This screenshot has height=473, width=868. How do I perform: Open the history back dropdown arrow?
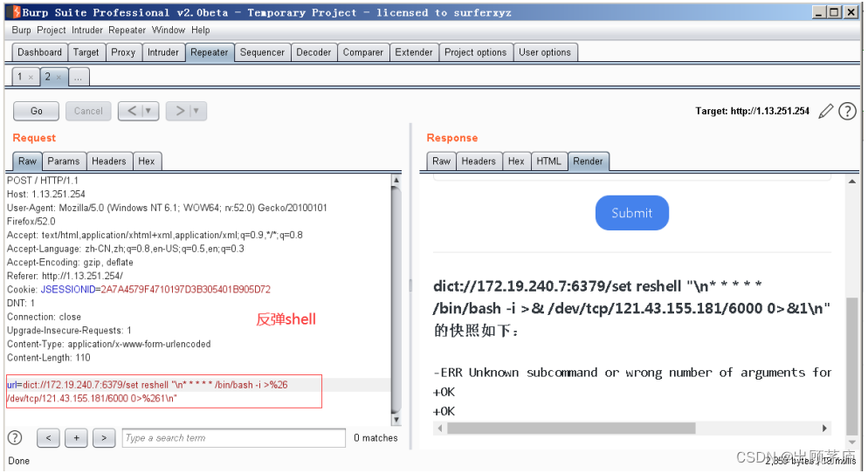148,111
